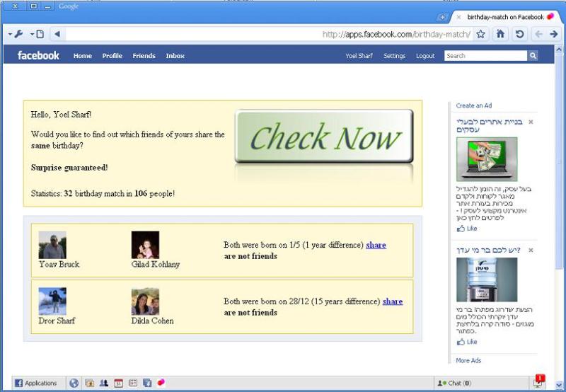Click the More Ads link
The width and height of the screenshot is (566, 392).
468,360
